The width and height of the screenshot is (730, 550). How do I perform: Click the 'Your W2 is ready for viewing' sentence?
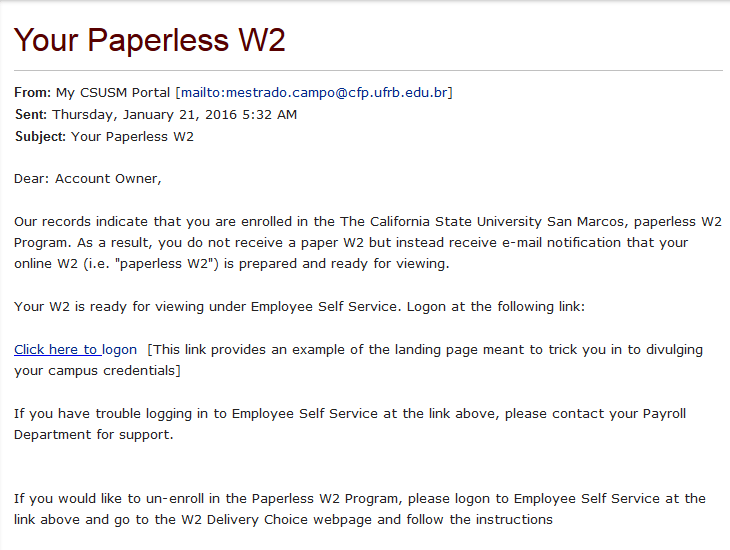(x=120, y=307)
